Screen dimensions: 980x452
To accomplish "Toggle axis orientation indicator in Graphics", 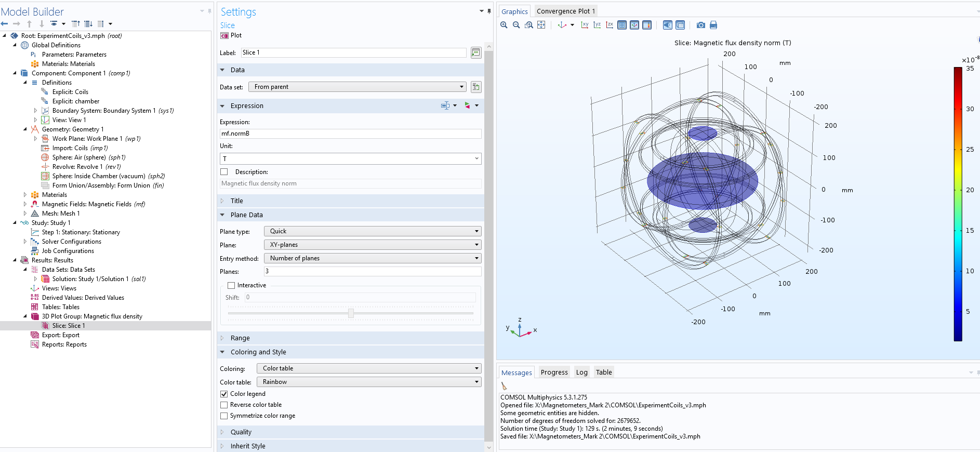I will point(634,25).
